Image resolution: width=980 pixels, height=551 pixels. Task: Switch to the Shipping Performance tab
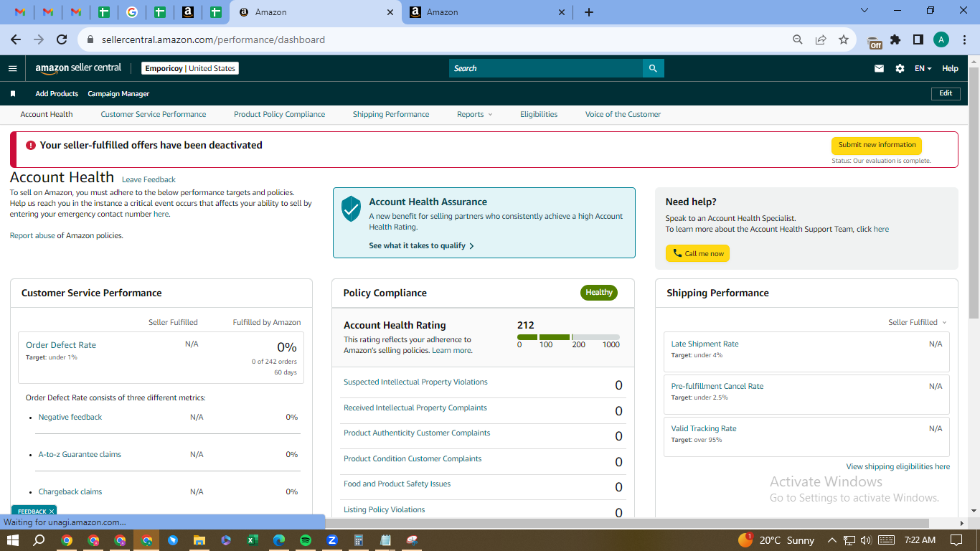391,115
